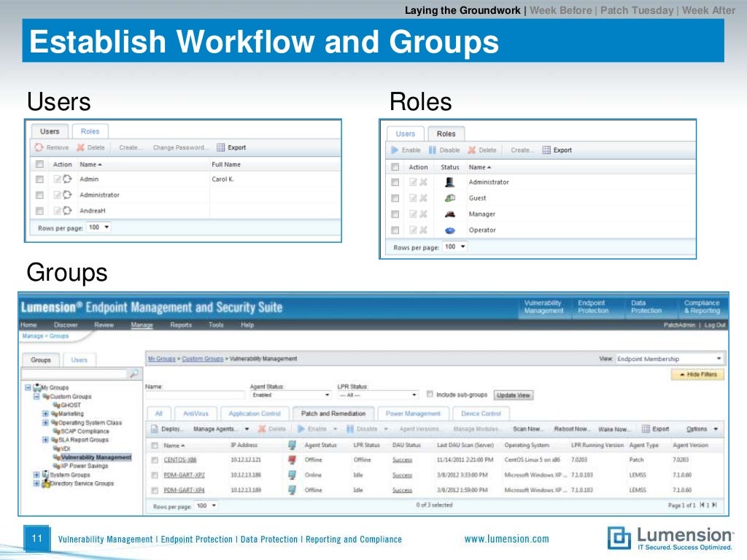Click Export in the endpoint list toolbar
Image resolution: width=747 pixels, height=560 pixels.
coord(656,429)
